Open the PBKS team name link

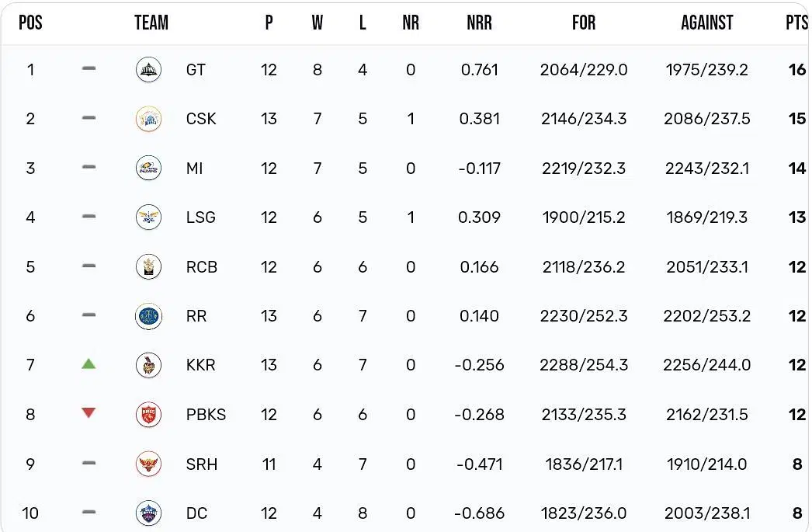pos(206,415)
